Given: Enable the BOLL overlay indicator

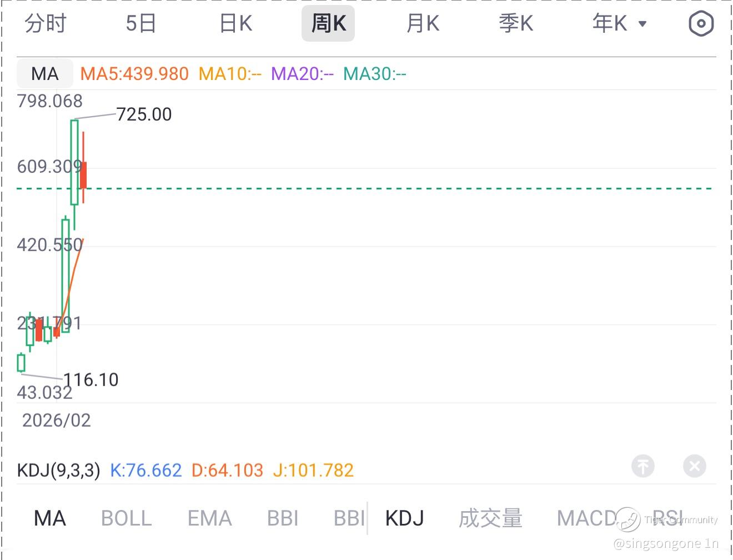Looking at the screenshot, I should (x=126, y=518).
